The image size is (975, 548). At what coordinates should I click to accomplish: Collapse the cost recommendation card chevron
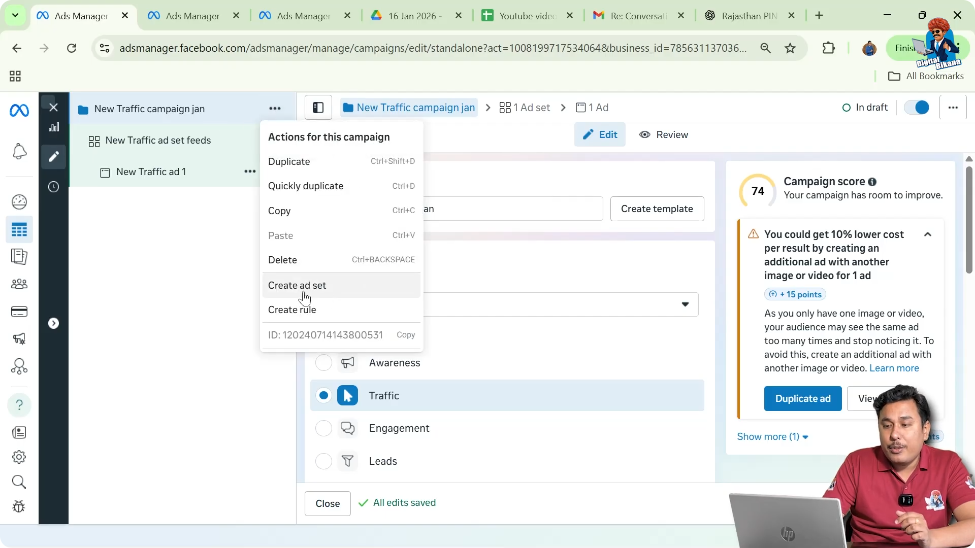(928, 235)
